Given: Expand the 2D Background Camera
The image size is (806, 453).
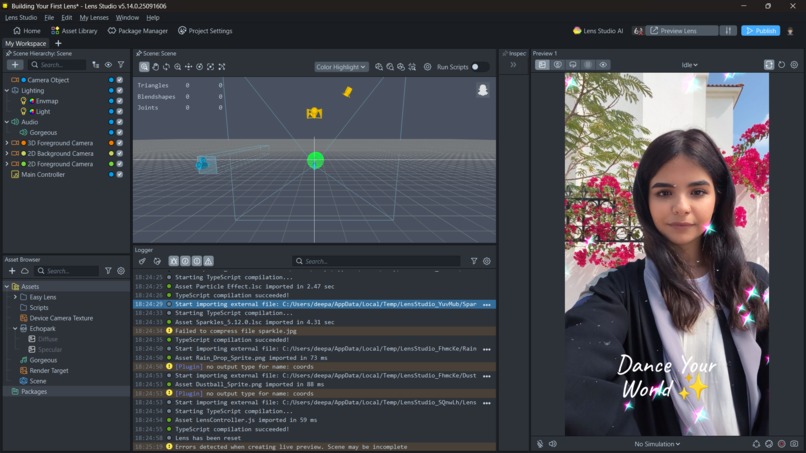Looking at the screenshot, I should [7, 154].
